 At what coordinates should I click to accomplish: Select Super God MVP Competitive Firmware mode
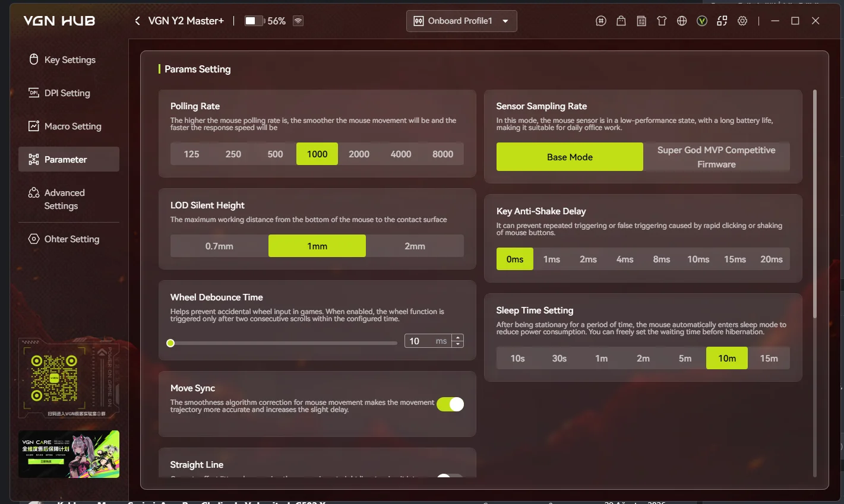click(x=716, y=157)
